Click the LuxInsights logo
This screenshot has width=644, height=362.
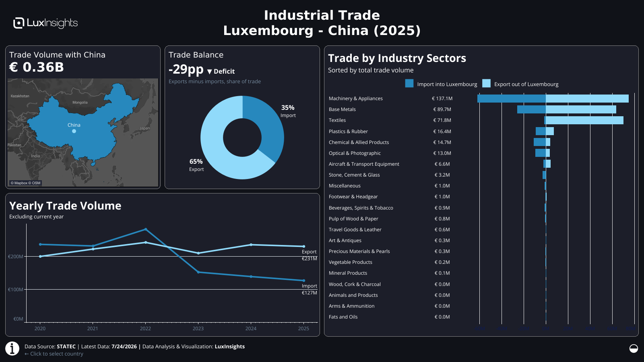pyautogui.click(x=45, y=23)
